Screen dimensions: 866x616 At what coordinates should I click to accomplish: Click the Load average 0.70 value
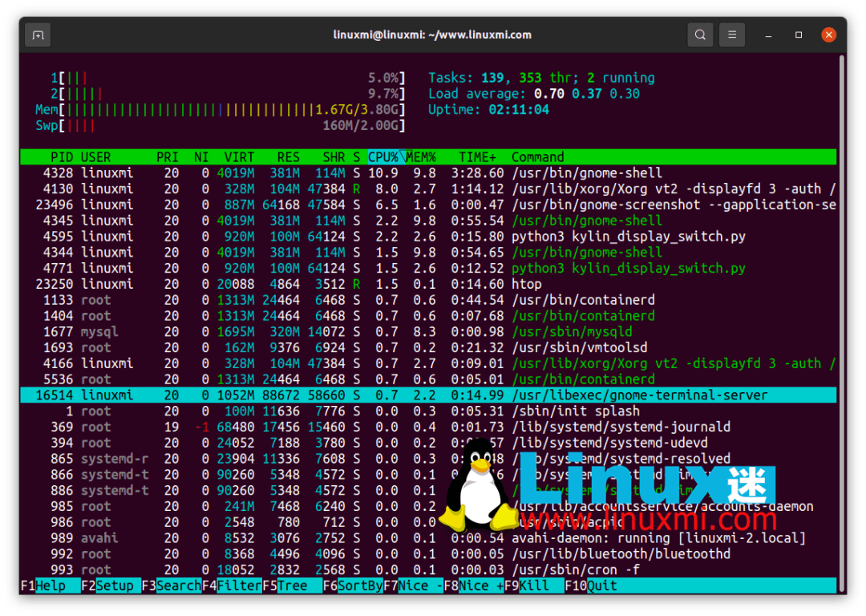pyautogui.click(x=549, y=94)
